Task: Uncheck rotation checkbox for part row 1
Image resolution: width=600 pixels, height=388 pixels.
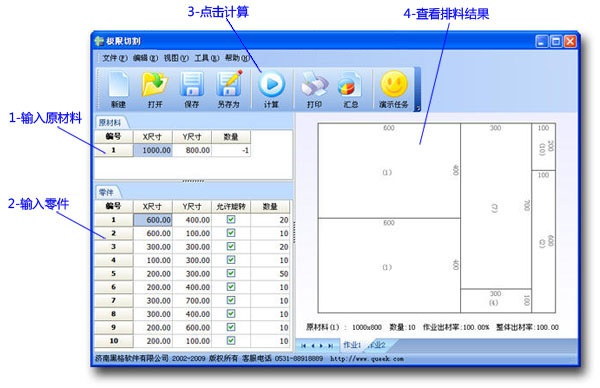Action: (x=231, y=219)
